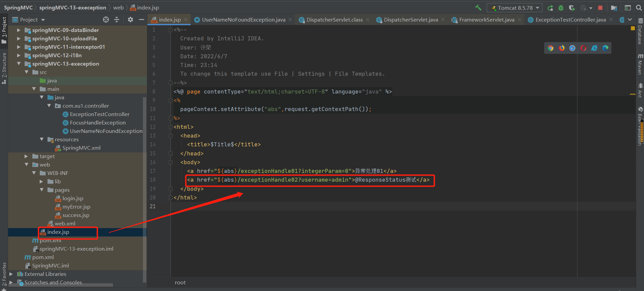644x291 pixels.
Task: Select FocusHandleException class in tree
Action: click(98, 122)
